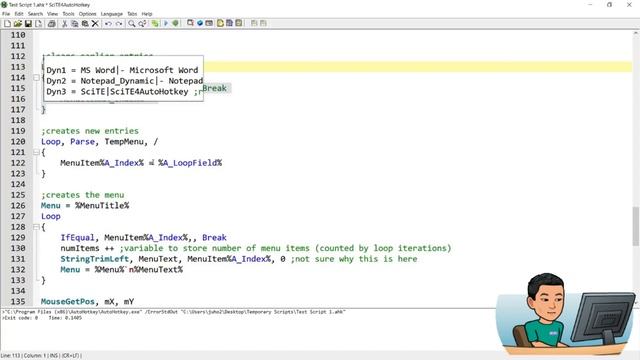Open the File menu
This screenshot has width=640, height=360.
6,14
